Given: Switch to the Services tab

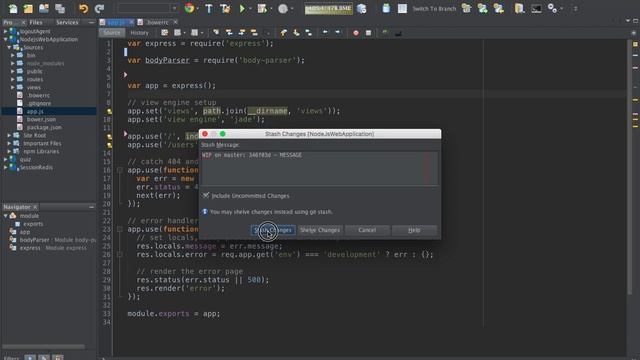Looking at the screenshot, I should 67,22.
